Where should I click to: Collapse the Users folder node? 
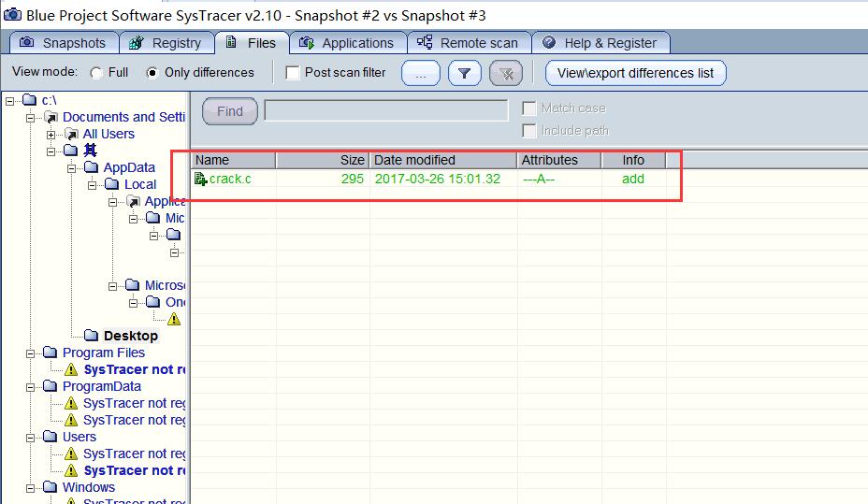coord(31,438)
